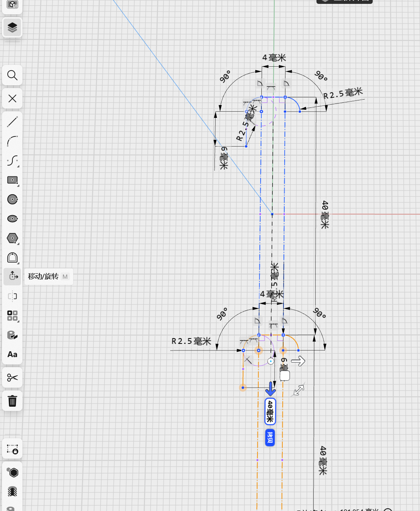Select the solid hexagon body tool

click(x=12, y=472)
